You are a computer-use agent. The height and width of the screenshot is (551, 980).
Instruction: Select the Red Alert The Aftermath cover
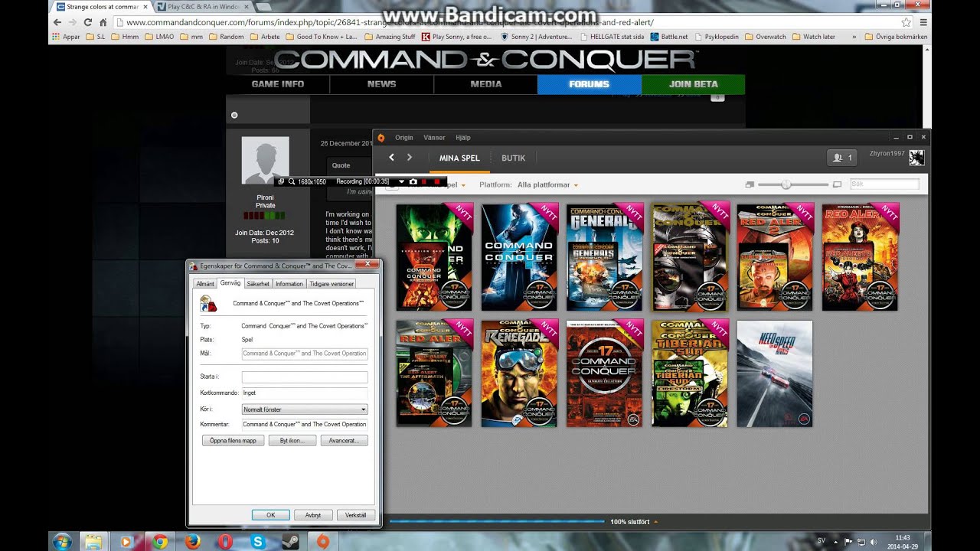[434, 373]
